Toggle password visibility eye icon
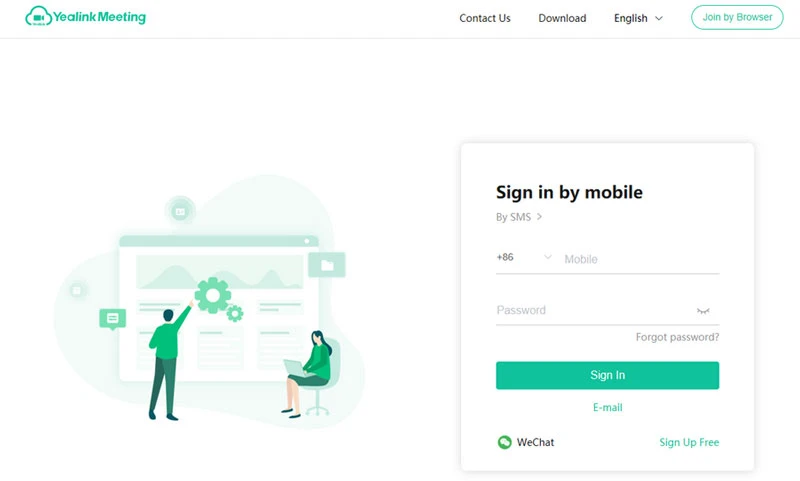This screenshot has width=800, height=481. point(703,311)
